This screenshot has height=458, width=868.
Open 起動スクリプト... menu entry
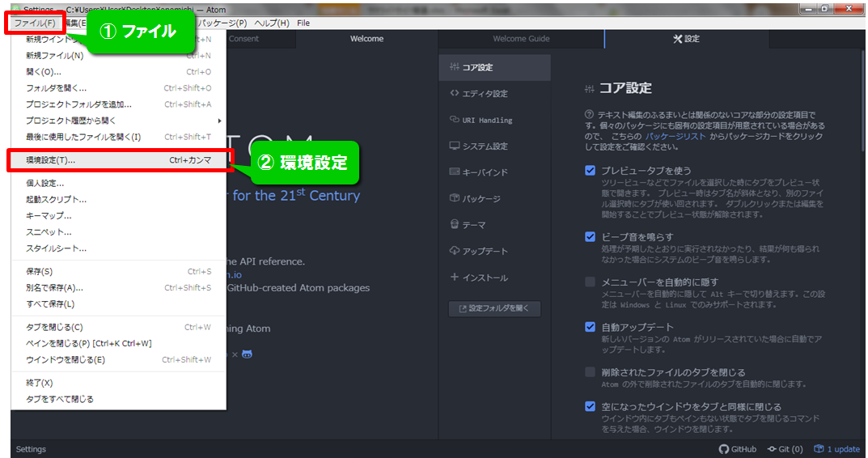pyautogui.click(x=118, y=199)
